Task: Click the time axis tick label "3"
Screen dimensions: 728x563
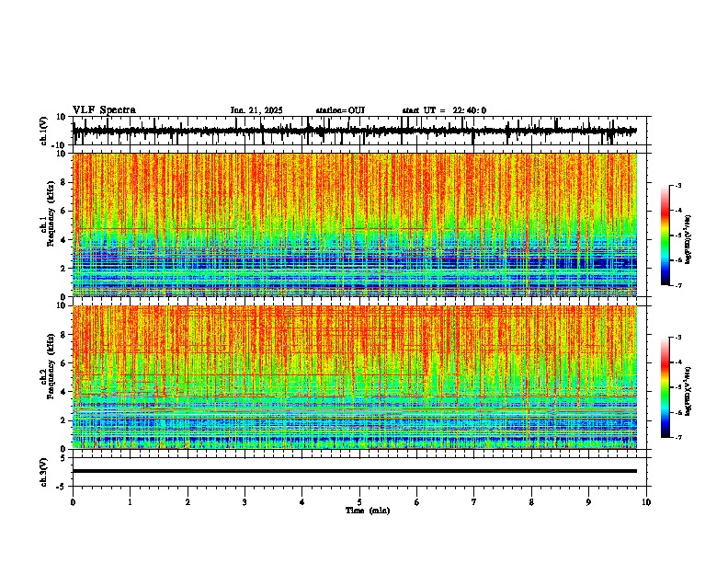Action: click(x=245, y=502)
